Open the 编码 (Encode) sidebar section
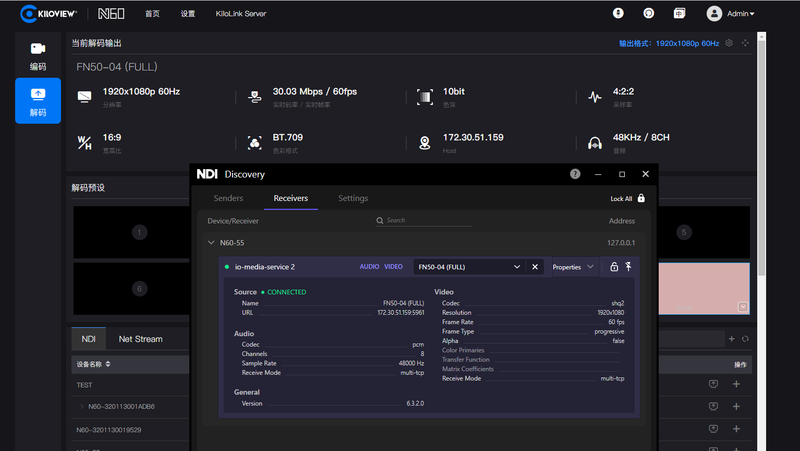 [x=38, y=56]
